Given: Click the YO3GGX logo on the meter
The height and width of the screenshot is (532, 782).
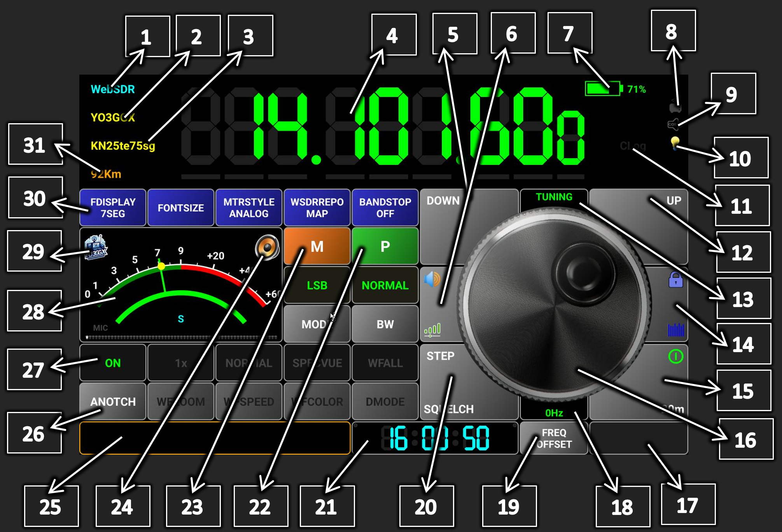Looking at the screenshot, I should (95, 247).
